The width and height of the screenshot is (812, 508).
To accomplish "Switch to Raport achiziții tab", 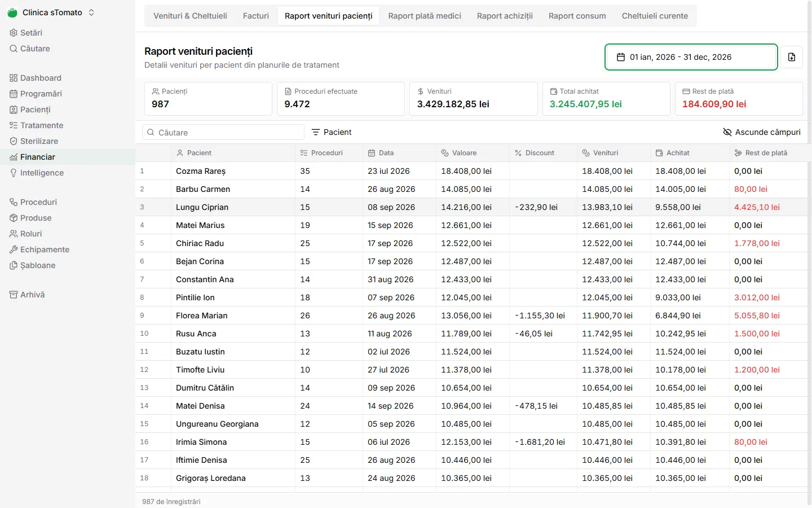I will (x=505, y=16).
